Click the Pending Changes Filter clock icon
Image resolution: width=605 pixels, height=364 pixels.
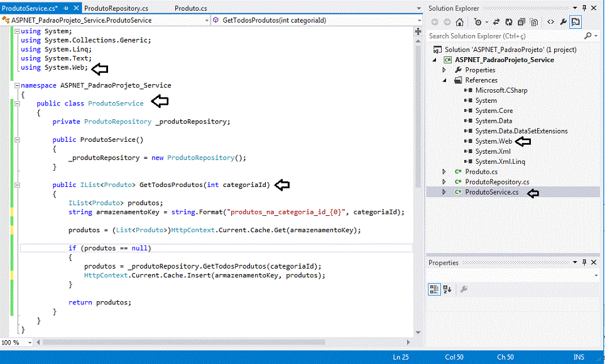(x=477, y=23)
